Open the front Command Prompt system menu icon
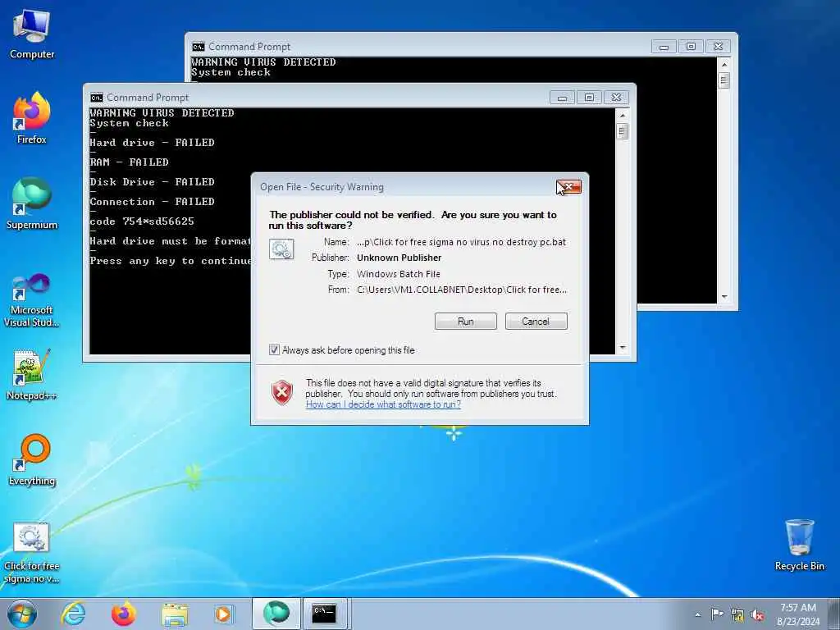Image resolution: width=840 pixels, height=630 pixels. click(x=97, y=98)
